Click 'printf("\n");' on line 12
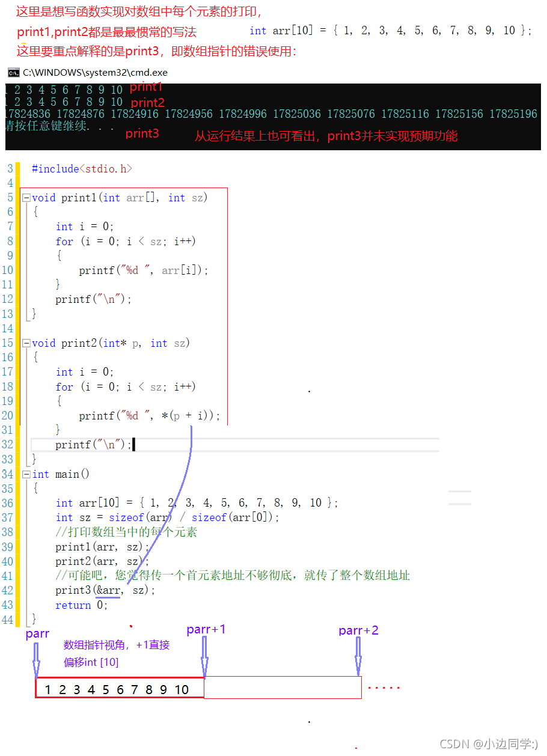 pyautogui.click(x=93, y=299)
